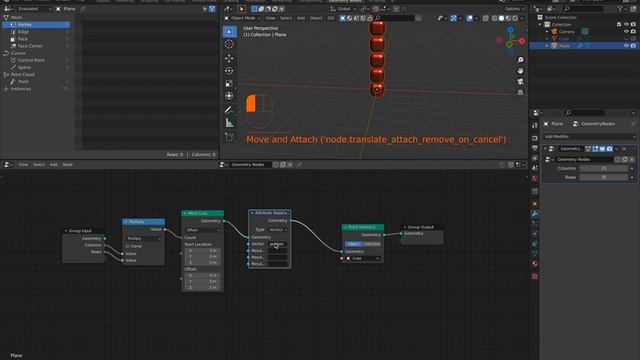Open the View menu in node editor
Viewport: 640px width, 360px height.
click(23, 164)
